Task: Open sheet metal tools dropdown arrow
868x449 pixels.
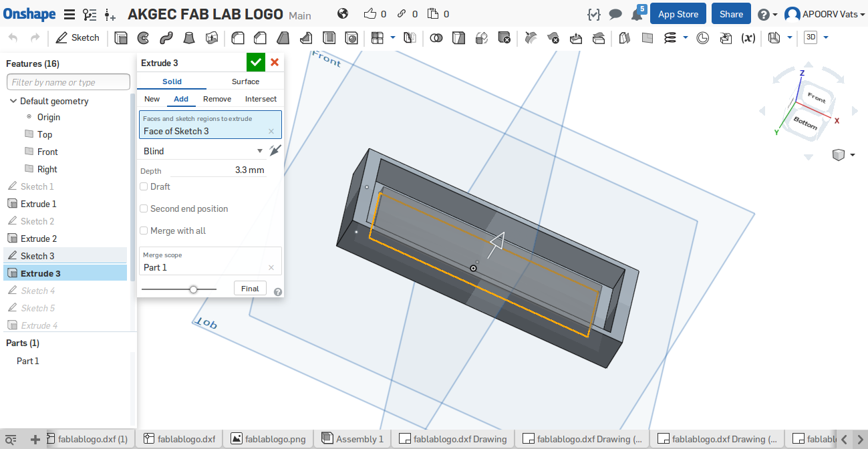Action: point(790,38)
